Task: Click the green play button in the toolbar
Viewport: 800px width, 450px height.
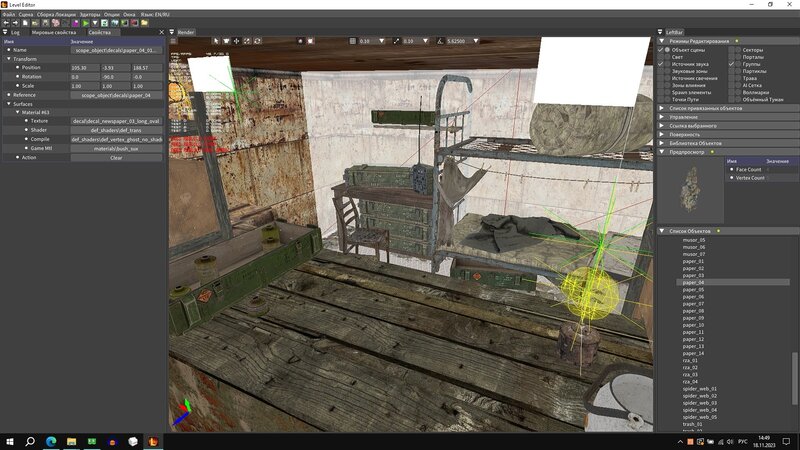Action: click(x=87, y=23)
